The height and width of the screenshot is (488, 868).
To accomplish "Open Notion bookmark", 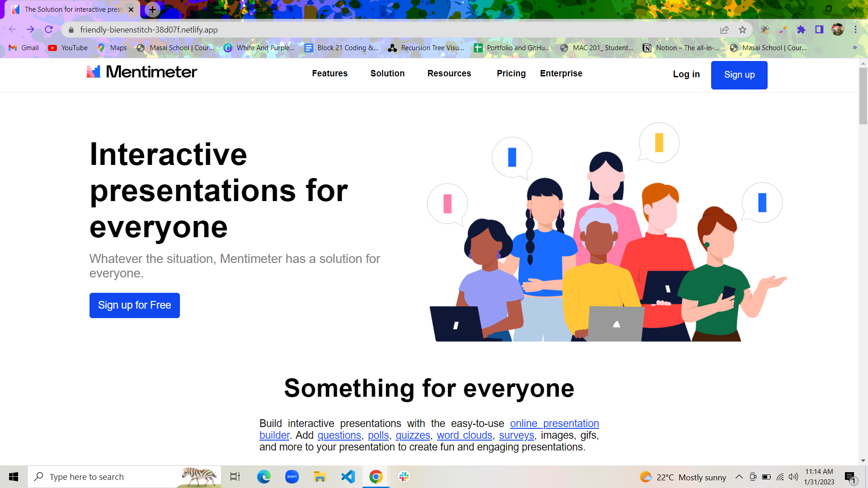I will tap(681, 48).
